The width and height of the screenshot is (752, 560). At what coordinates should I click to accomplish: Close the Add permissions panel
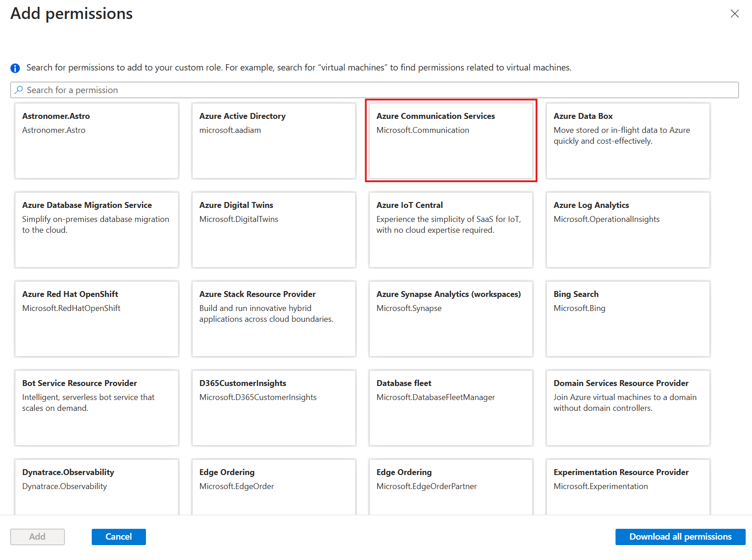(734, 14)
